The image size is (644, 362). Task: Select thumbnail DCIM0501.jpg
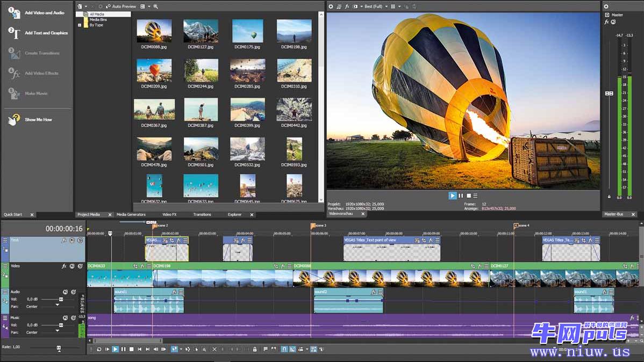(x=201, y=149)
